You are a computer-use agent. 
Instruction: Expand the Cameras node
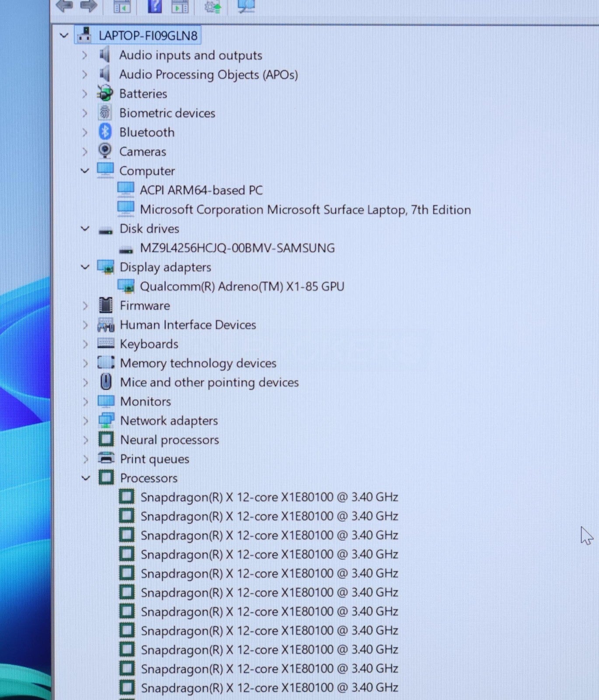pos(85,151)
